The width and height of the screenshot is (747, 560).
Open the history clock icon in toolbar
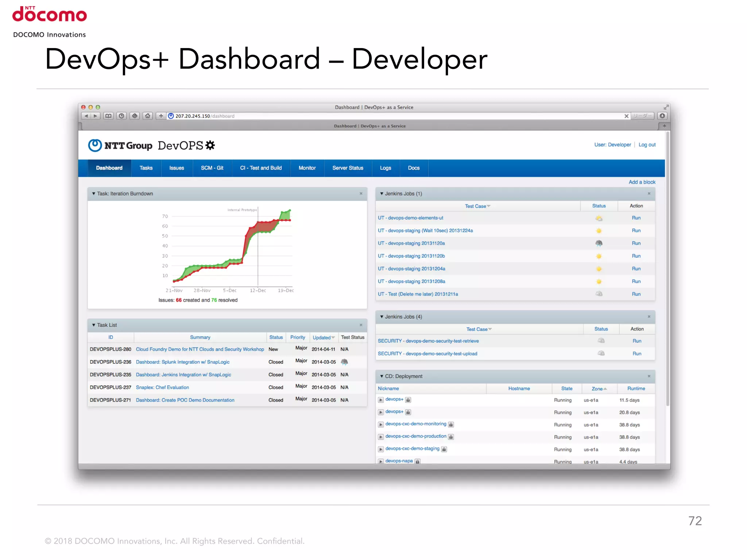[x=121, y=116]
